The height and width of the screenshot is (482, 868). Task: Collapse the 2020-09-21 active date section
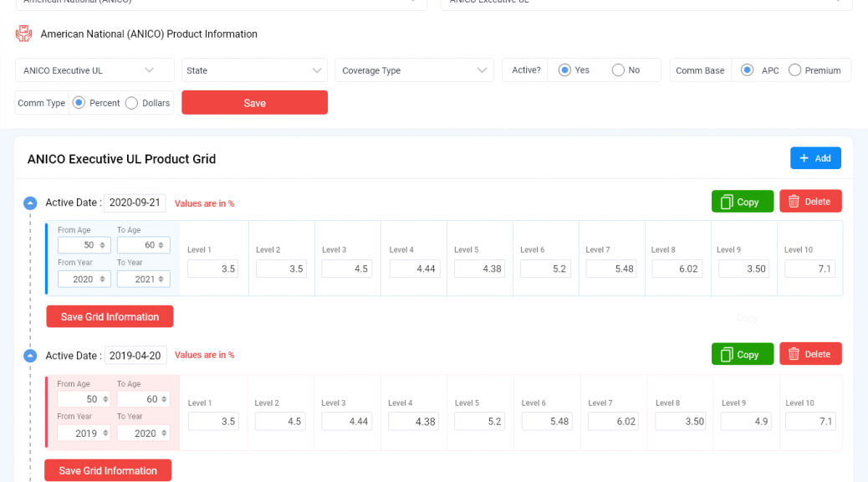click(x=30, y=203)
